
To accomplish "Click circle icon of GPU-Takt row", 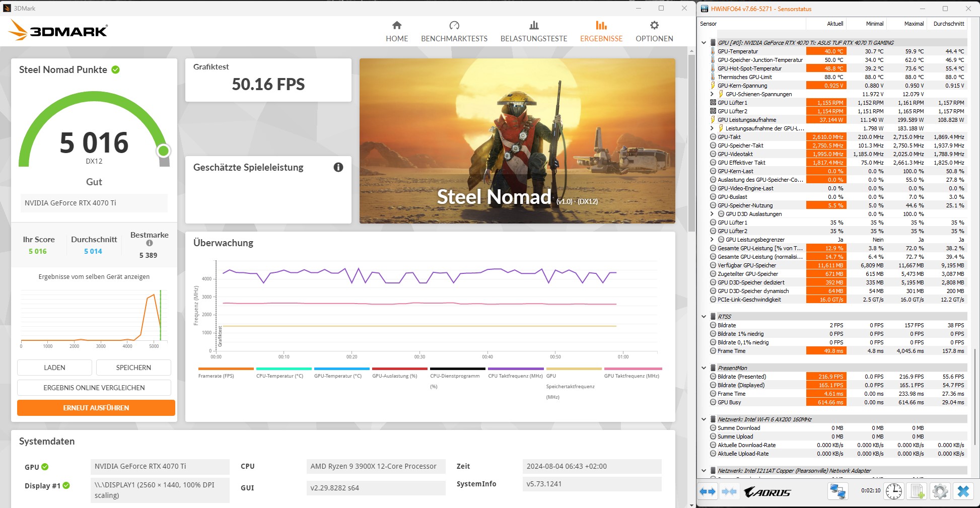I will pyautogui.click(x=713, y=137).
